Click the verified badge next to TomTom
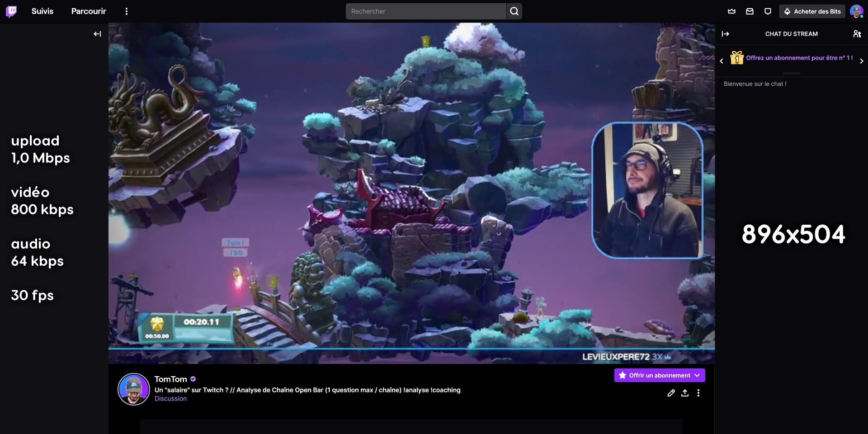This screenshot has height=434, width=868. 193,379
